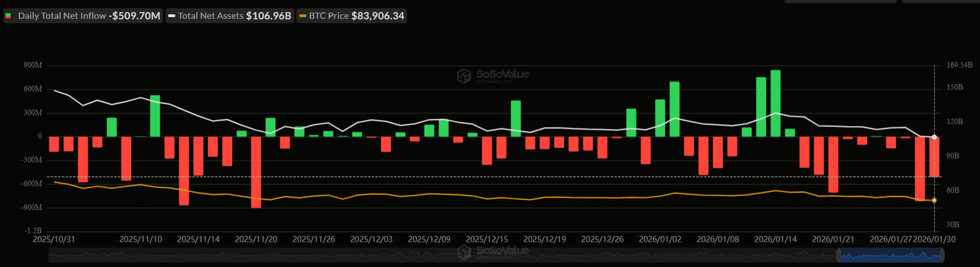Click the white Total Net Assets endpoint dot
This screenshot has height=267, width=980.
(934, 137)
